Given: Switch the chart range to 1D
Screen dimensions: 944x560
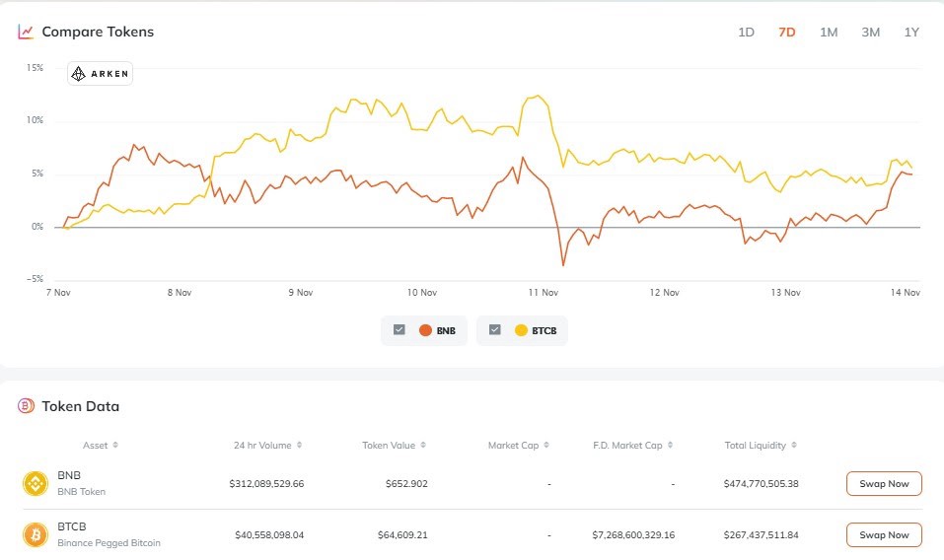Looking at the screenshot, I should (x=746, y=32).
